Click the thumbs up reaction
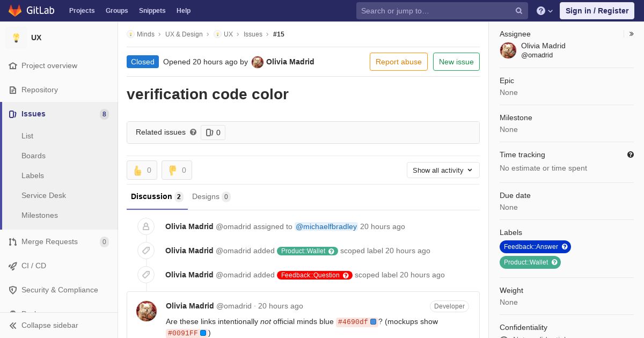This screenshot has height=338, width=644. click(142, 170)
